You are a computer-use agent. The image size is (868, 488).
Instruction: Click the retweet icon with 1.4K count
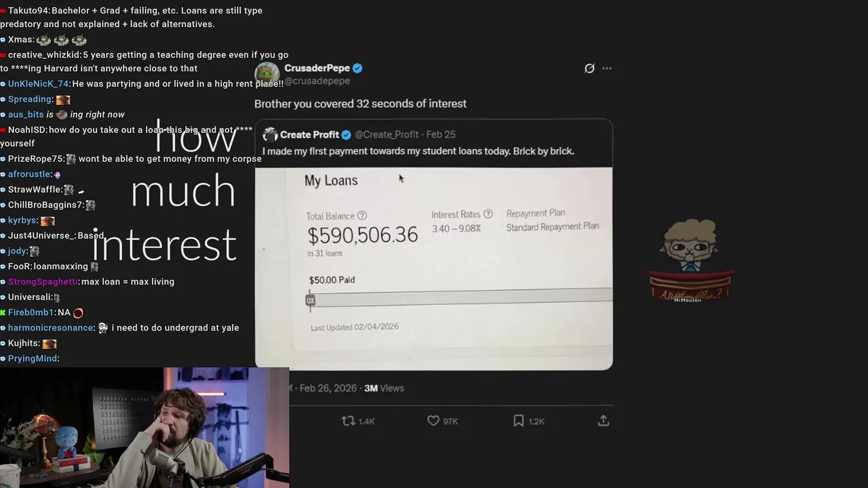[x=348, y=421]
